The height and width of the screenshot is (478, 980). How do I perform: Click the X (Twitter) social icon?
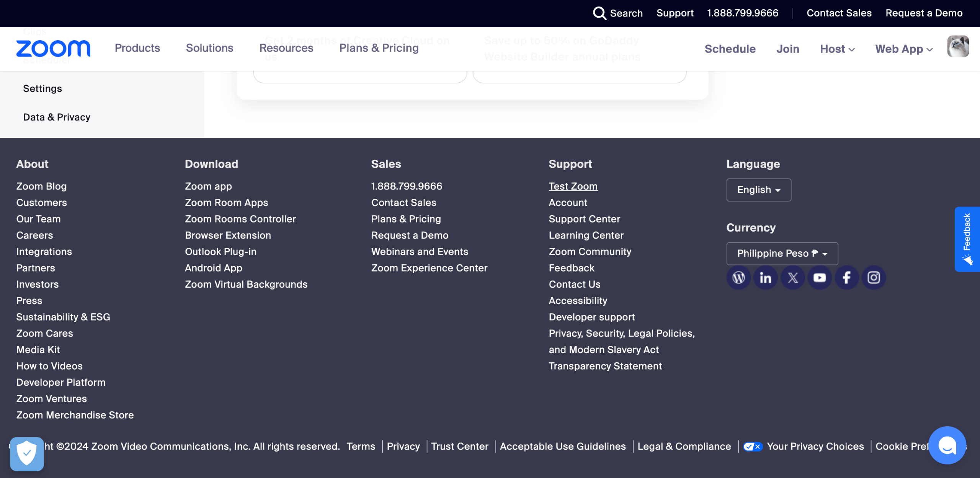793,277
